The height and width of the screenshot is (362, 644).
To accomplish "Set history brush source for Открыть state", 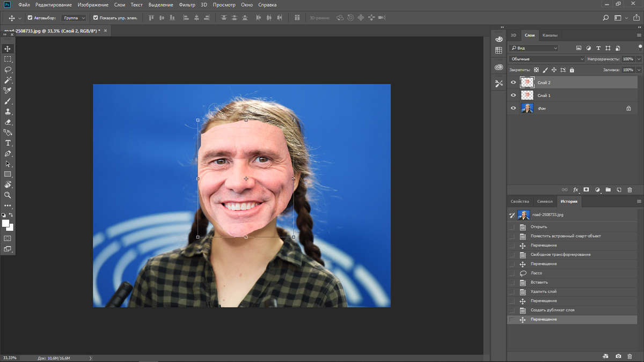I will point(512,227).
